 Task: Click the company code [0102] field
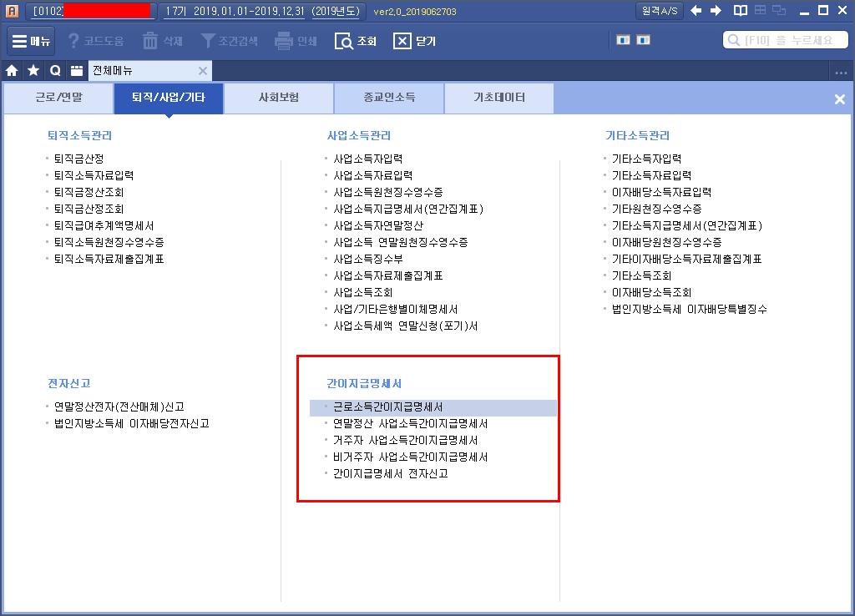(90, 11)
